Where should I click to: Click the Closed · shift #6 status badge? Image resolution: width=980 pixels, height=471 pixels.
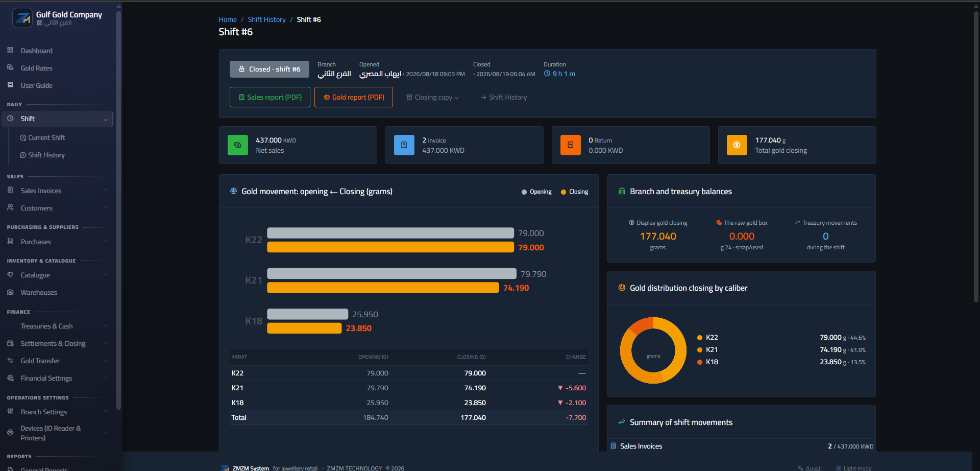[x=269, y=69]
